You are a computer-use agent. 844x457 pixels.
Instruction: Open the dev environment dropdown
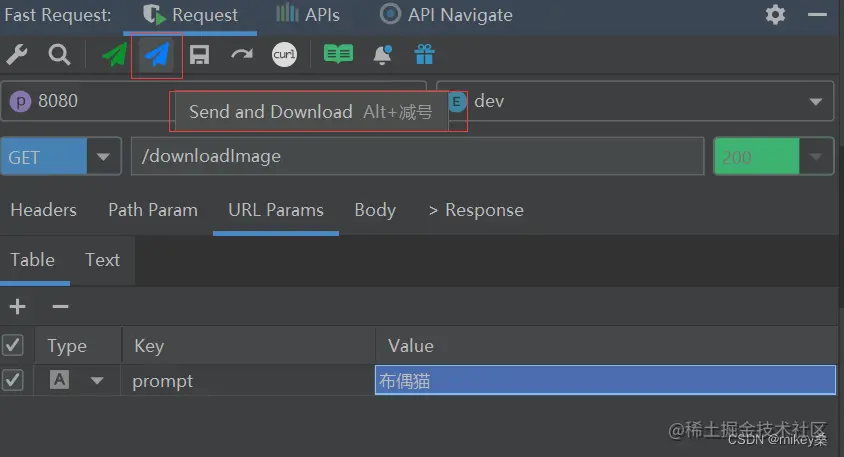click(x=815, y=102)
